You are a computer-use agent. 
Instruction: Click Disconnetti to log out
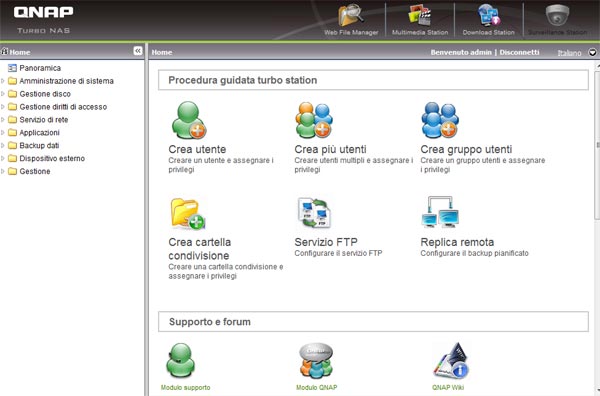pyautogui.click(x=519, y=52)
